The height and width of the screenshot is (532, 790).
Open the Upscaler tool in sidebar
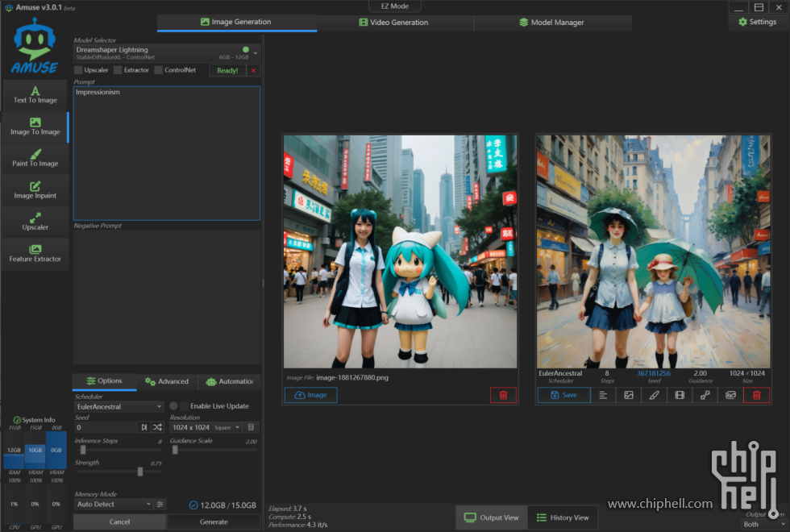point(35,222)
